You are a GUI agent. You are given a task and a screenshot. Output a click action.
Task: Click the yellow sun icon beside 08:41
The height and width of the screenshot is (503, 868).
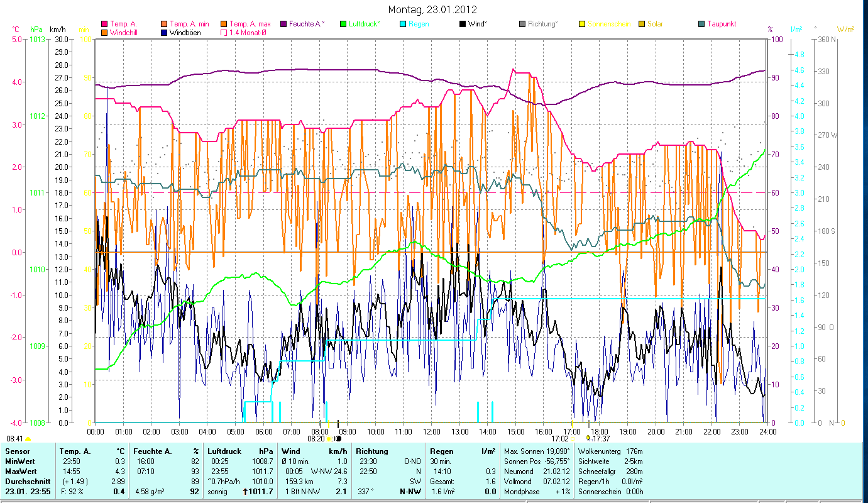pyautogui.click(x=28, y=438)
